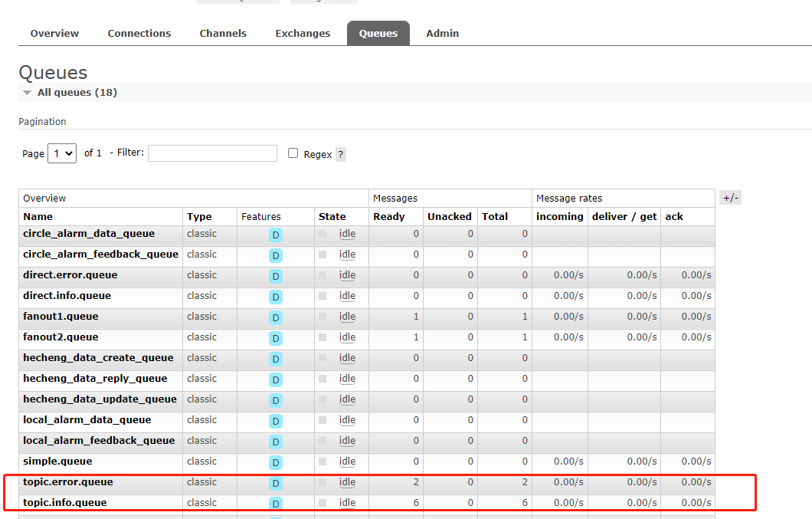Click classic type of fanout2.queue

pos(202,337)
